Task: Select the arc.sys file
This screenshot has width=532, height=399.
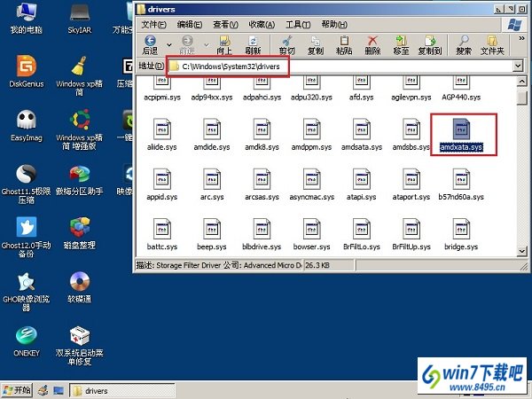Action: click(212, 184)
